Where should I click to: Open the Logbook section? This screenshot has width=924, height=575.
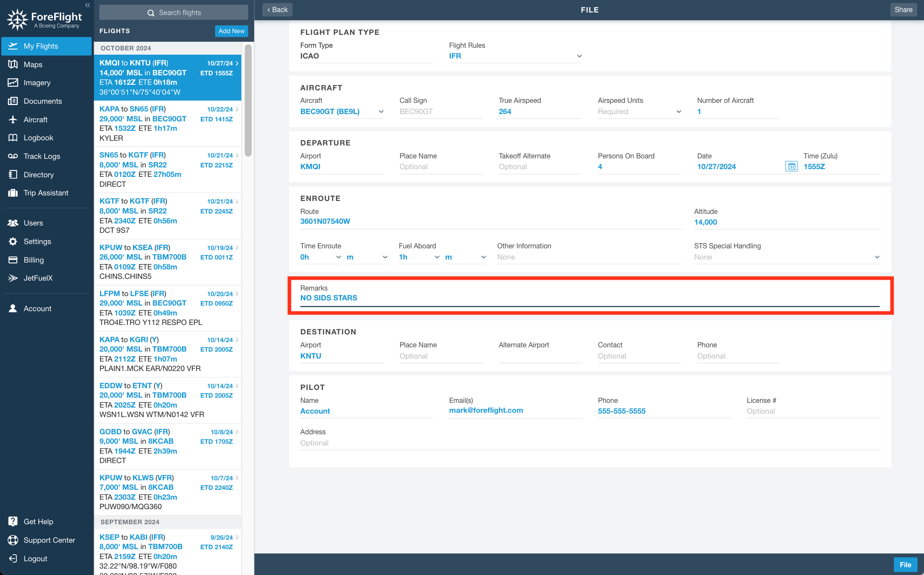39,138
